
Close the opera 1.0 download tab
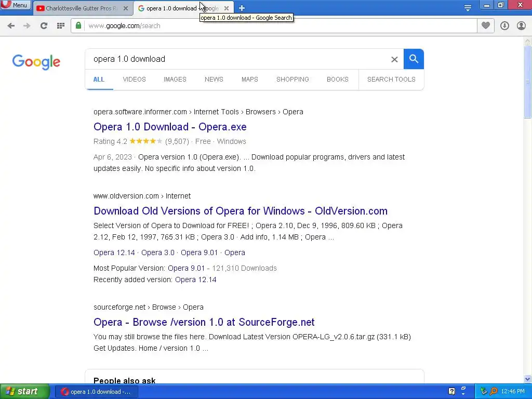(x=227, y=8)
